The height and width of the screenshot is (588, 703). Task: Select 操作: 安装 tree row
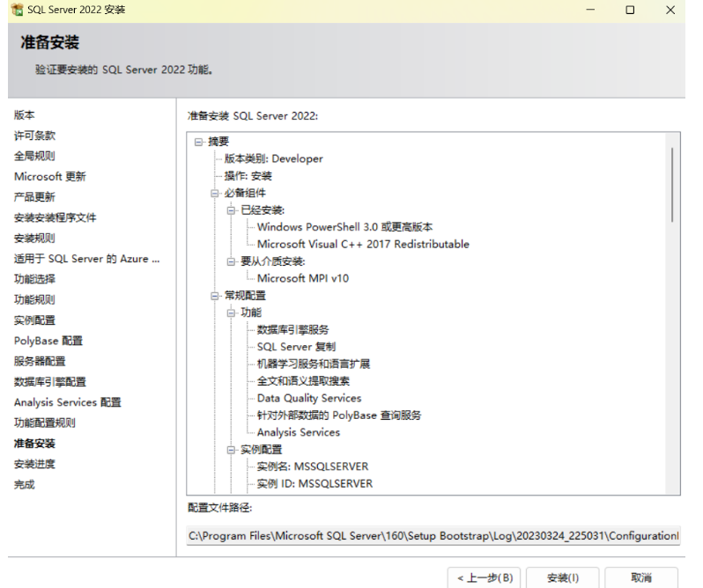(x=248, y=176)
